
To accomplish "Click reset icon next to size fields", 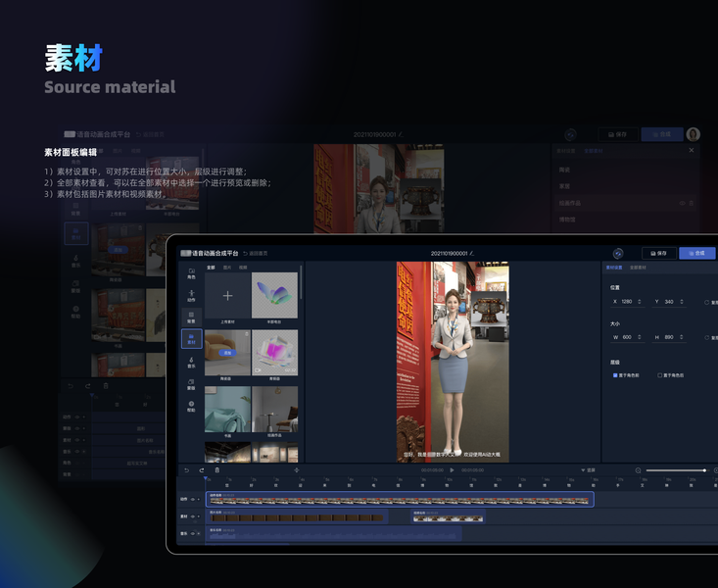I will tap(706, 338).
